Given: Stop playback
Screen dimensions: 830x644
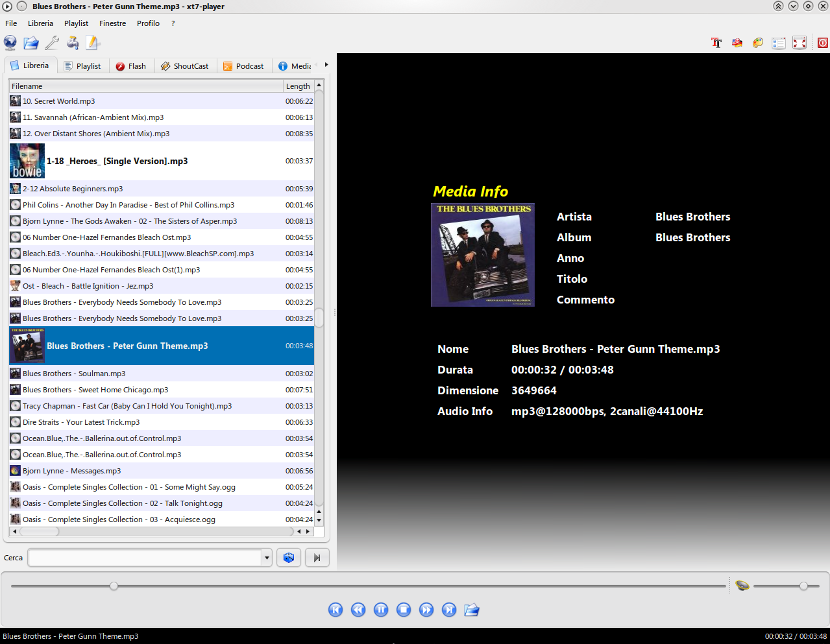Looking at the screenshot, I should point(404,610).
